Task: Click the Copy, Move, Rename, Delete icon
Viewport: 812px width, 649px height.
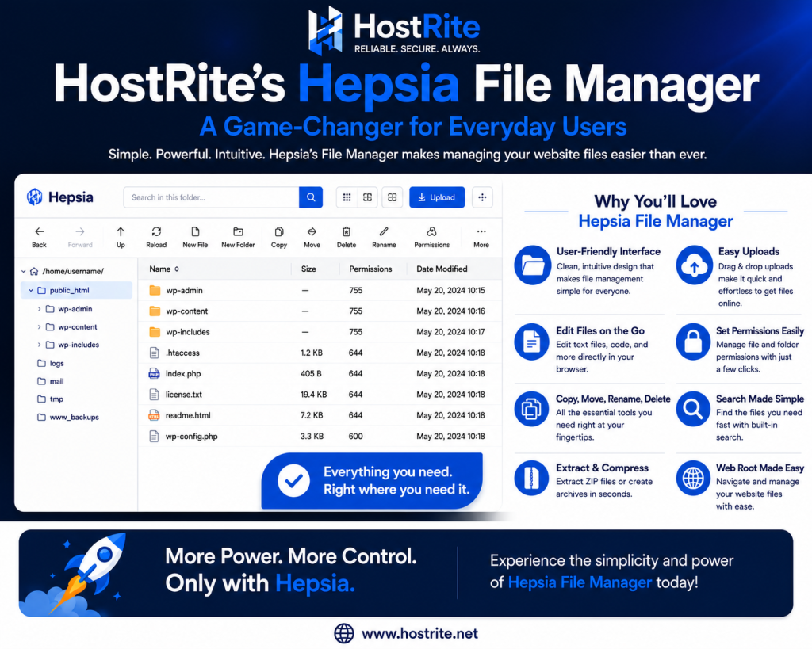Action: (x=531, y=409)
